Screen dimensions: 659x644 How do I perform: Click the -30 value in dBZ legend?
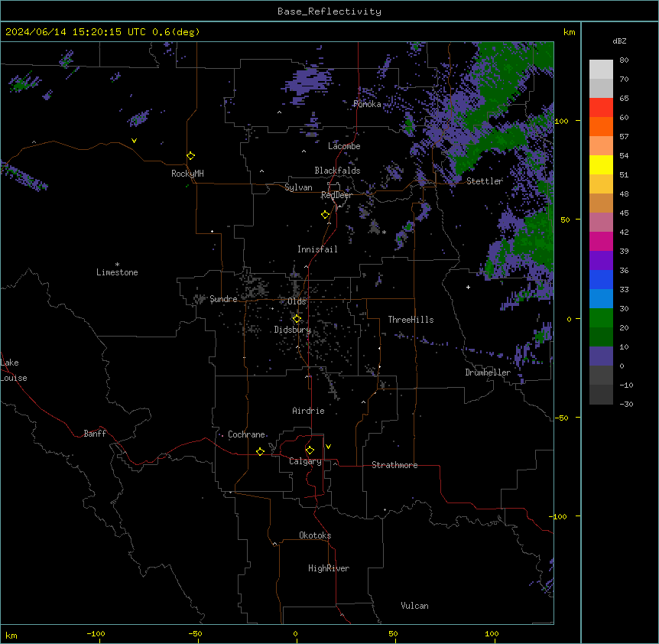pos(626,404)
